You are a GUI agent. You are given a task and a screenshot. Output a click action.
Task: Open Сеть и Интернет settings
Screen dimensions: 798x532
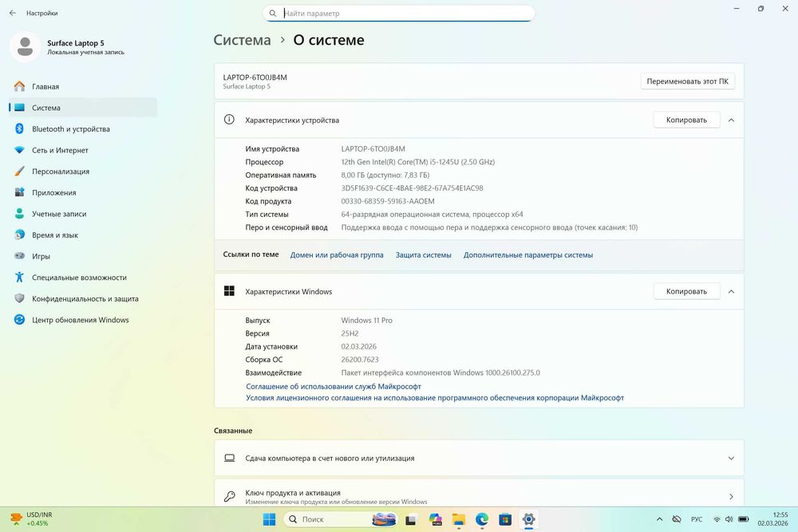click(83, 150)
